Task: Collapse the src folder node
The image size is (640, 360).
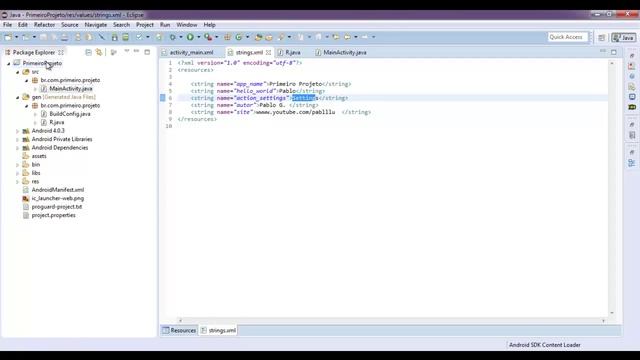Action: pos(18,72)
